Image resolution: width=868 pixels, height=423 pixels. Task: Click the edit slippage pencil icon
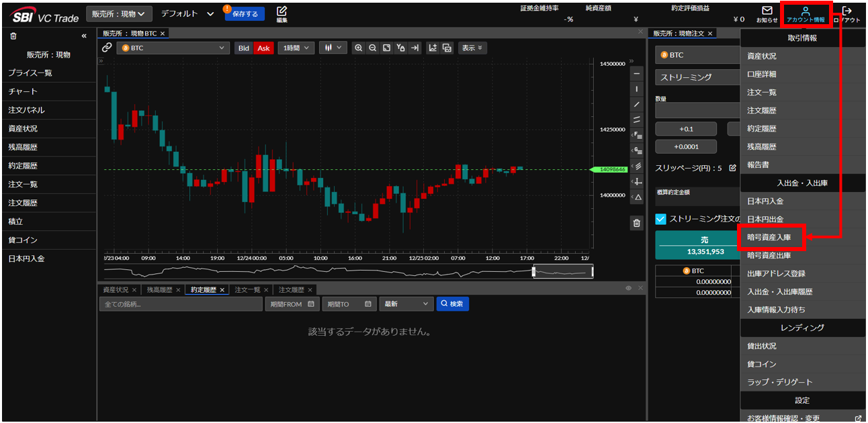pyautogui.click(x=733, y=168)
